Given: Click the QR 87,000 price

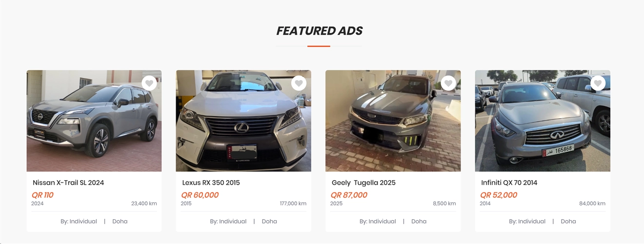Looking at the screenshot, I should click(349, 195).
